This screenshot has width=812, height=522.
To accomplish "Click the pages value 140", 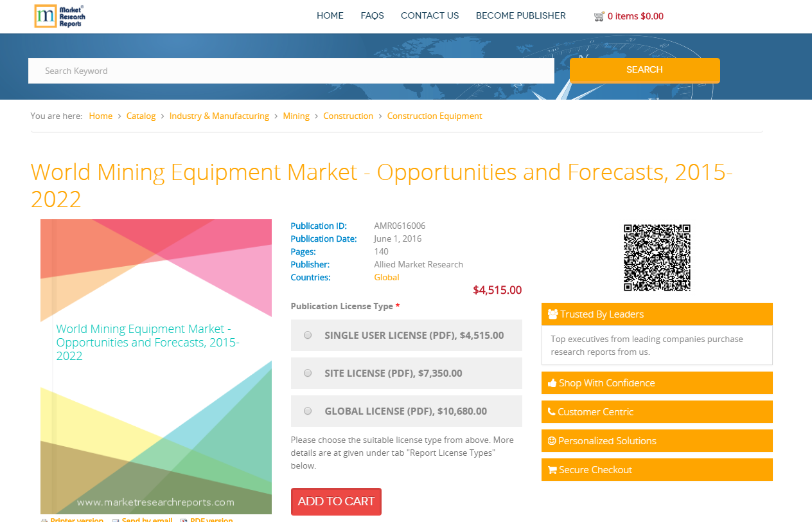I will coord(381,252).
